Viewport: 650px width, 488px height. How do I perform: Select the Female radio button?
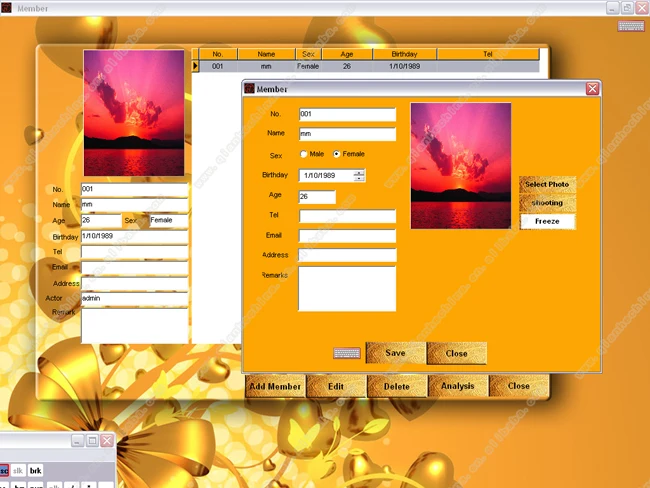pos(337,154)
